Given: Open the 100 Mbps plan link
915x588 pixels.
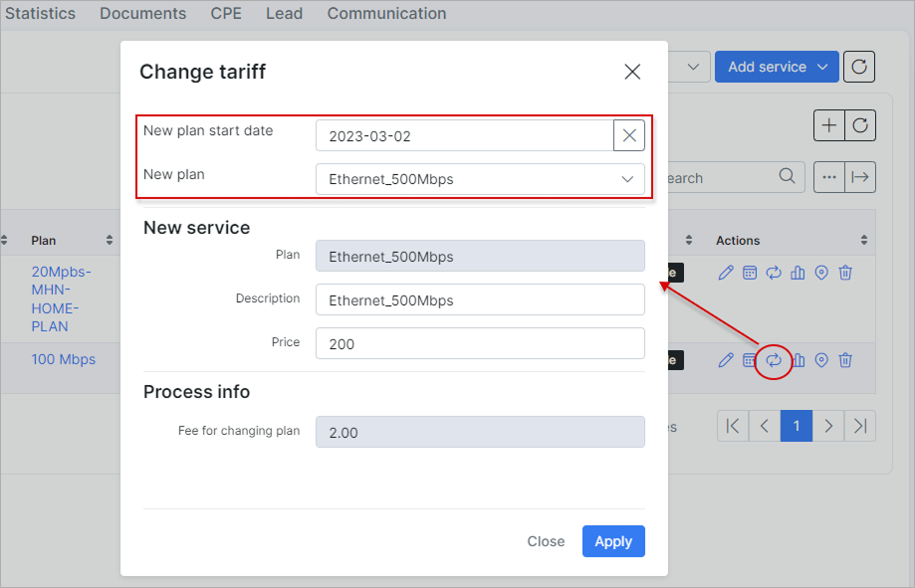Looking at the screenshot, I should pyautogui.click(x=64, y=359).
